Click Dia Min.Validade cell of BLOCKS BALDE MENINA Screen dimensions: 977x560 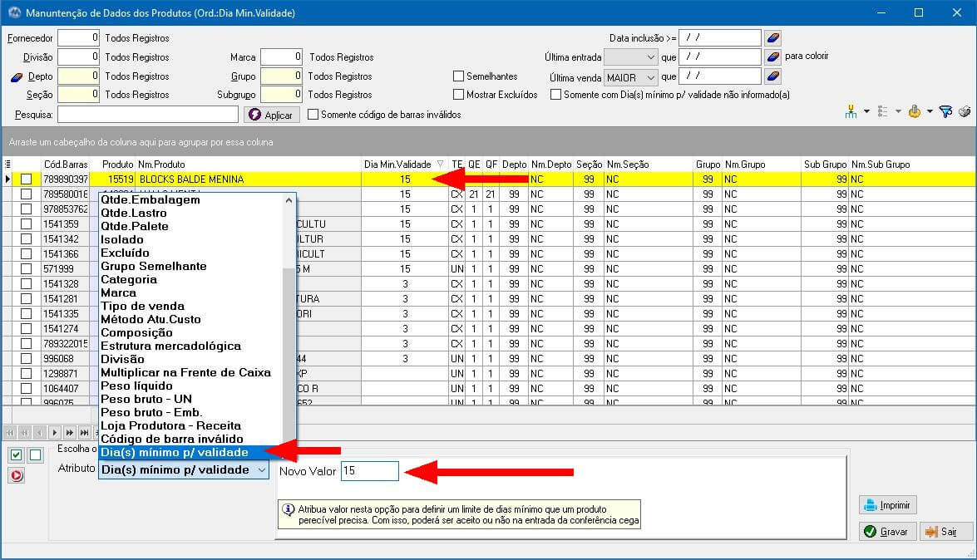click(404, 179)
